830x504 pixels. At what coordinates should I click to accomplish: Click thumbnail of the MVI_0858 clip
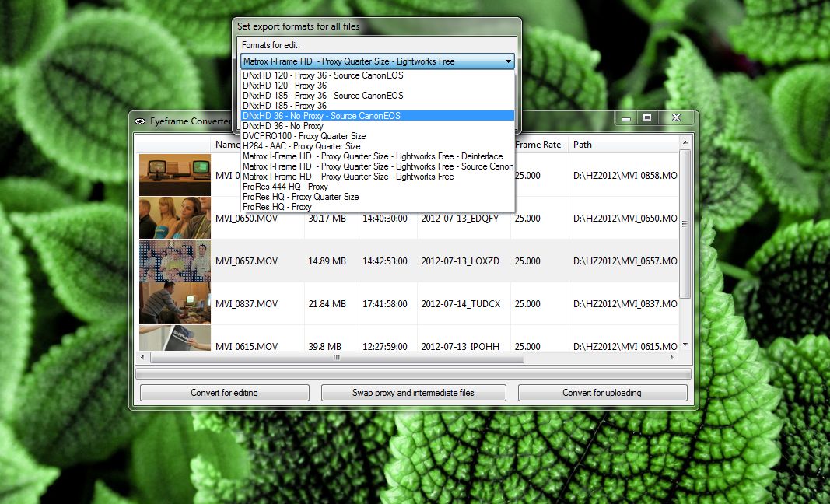[x=175, y=175]
